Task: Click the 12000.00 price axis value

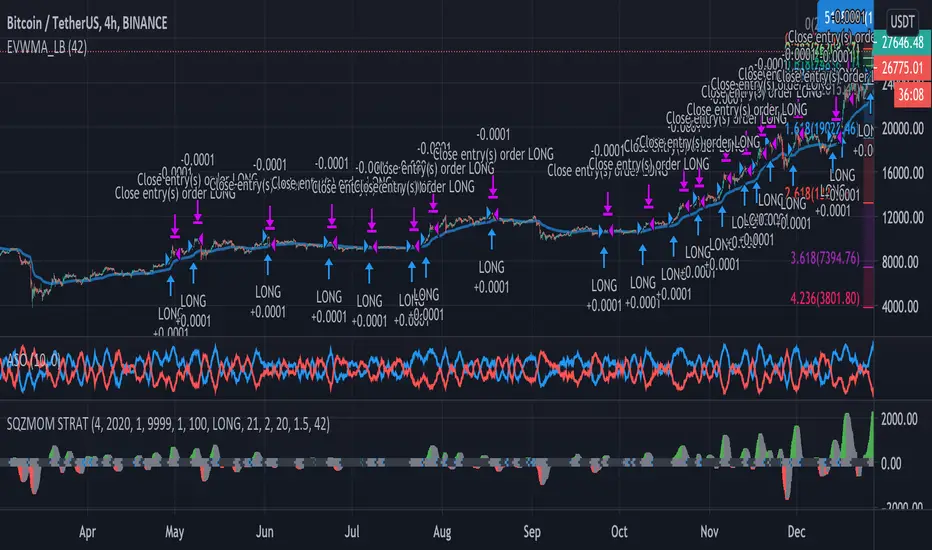Action: (x=903, y=218)
